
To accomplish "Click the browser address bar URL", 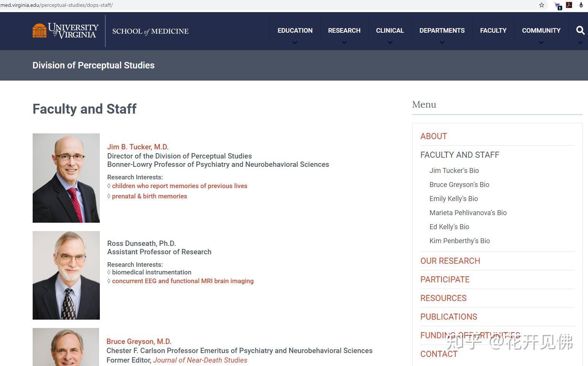I will coord(57,5).
